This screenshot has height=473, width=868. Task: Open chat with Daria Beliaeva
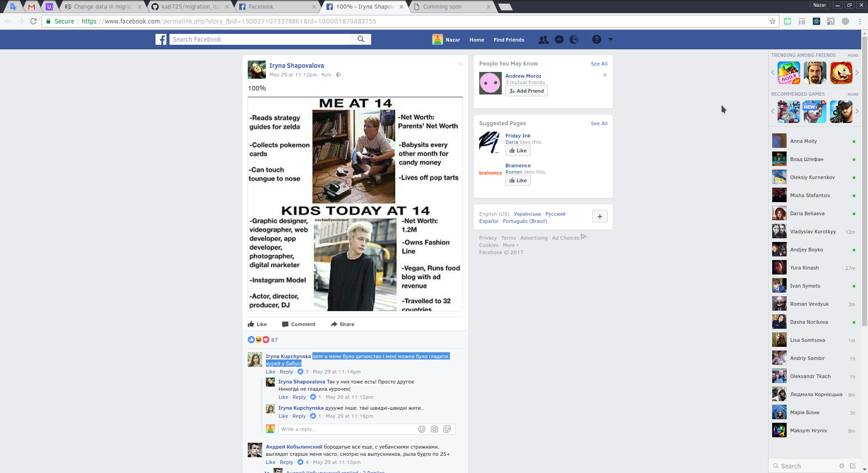(814, 213)
